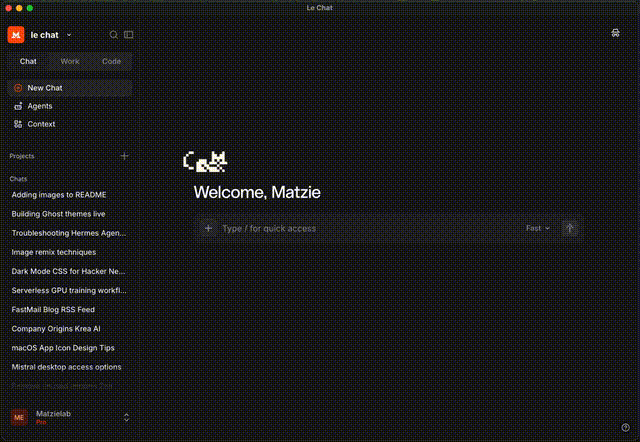640x442 pixels.
Task: Open the le chat workspace dropdown chevron
Action: click(69, 35)
